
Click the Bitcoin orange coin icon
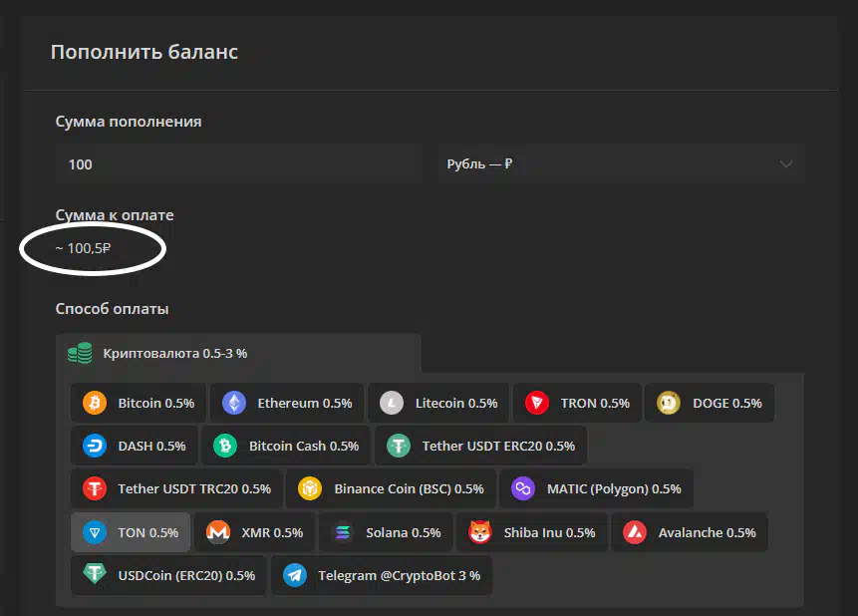coord(95,404)
